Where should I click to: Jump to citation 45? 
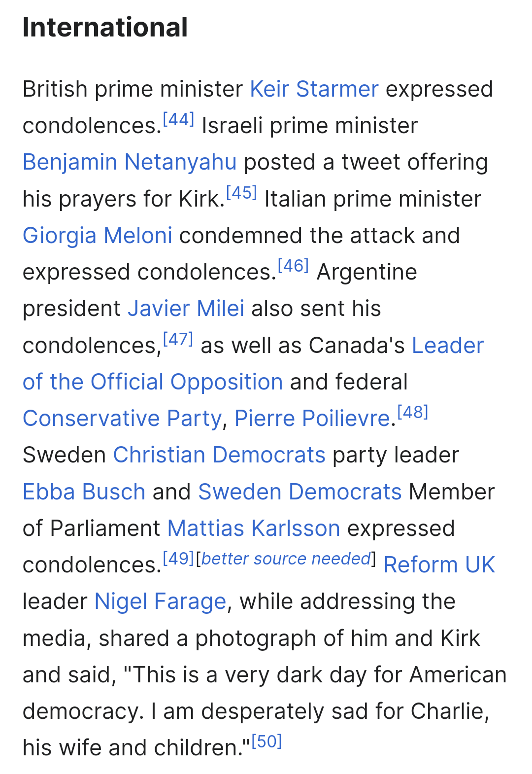pyautogui.click(x=241, y=192)
